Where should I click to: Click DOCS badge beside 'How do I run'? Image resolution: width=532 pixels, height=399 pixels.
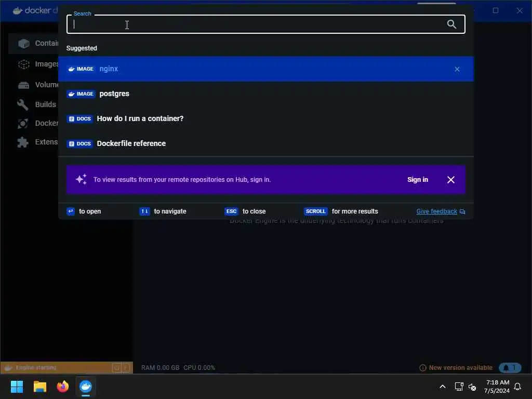(79, 119)
